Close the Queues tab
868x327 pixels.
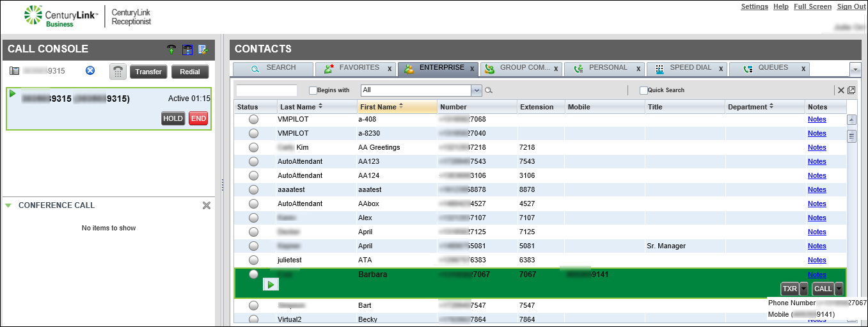pos(803,68)
